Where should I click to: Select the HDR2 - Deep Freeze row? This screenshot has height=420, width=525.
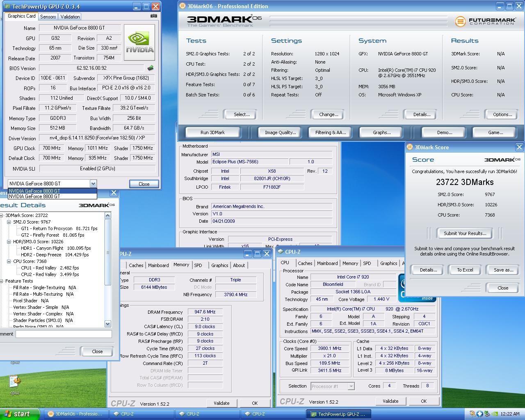[55, 255]
